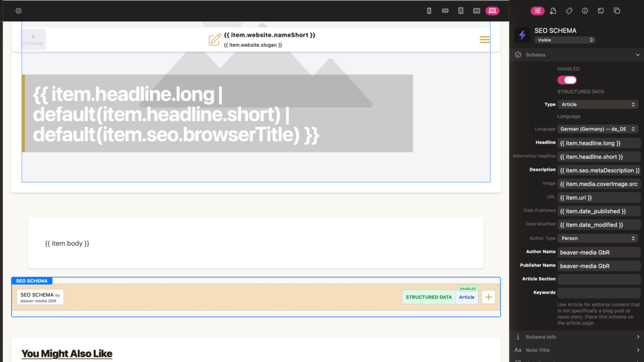Click the SEO Schema lightning bolt icon
Image resolution: width=644 pixels, height=362 pixels.
(x=522, y=35)
